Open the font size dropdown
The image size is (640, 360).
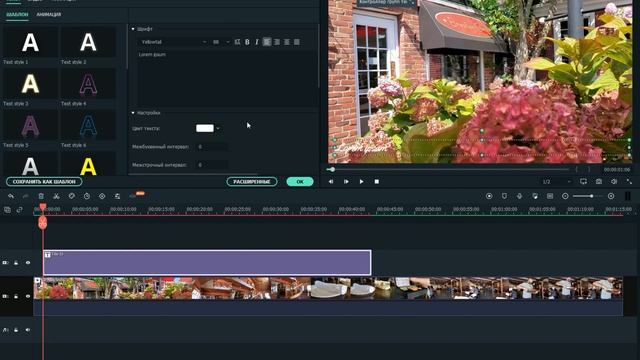(221, 42)
